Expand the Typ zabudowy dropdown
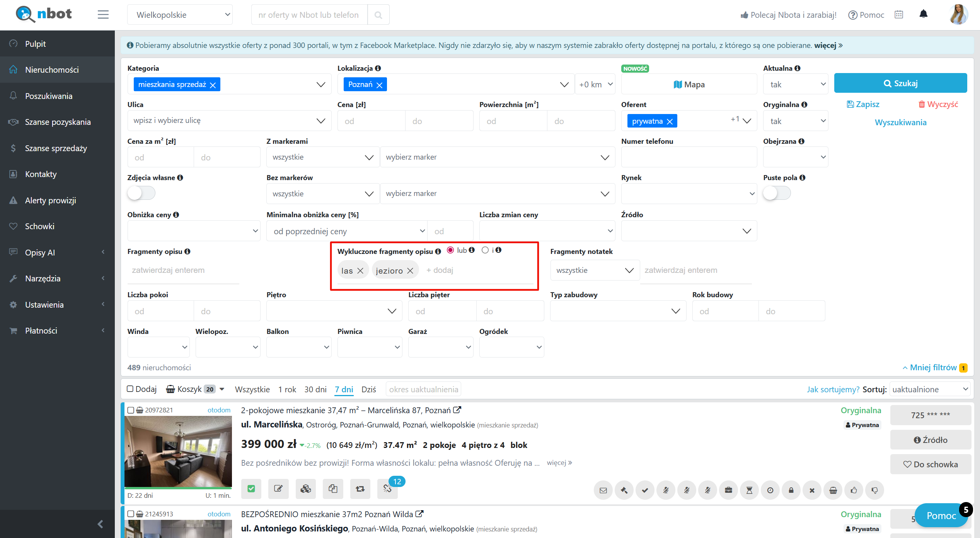980x538 pixels. [x=618, y=311]
